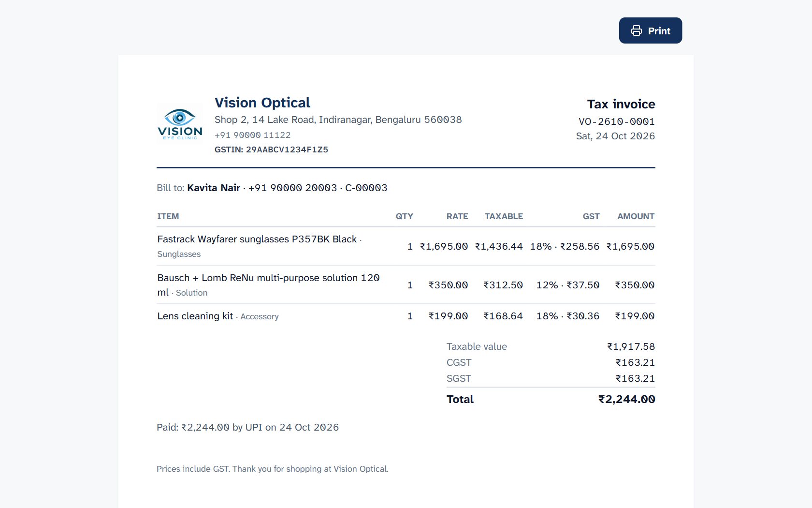This screenshot has height=508, width=812.
Task: Click the GST column header
Action: (591, 216)
